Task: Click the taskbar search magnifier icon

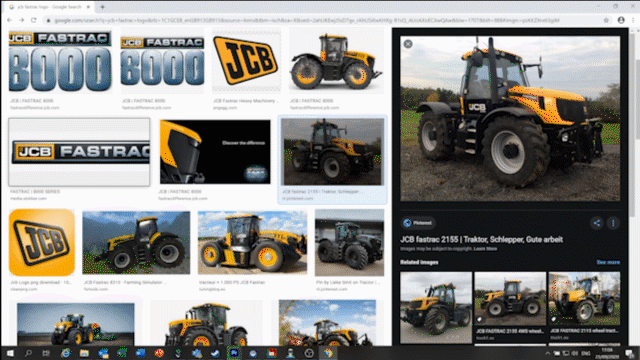Action: point(28,353)
